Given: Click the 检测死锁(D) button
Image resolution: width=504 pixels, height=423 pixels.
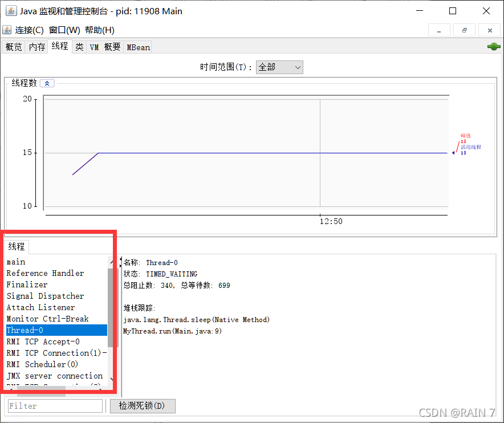Looking at the screenshot, I should click(x=143, y=406).
